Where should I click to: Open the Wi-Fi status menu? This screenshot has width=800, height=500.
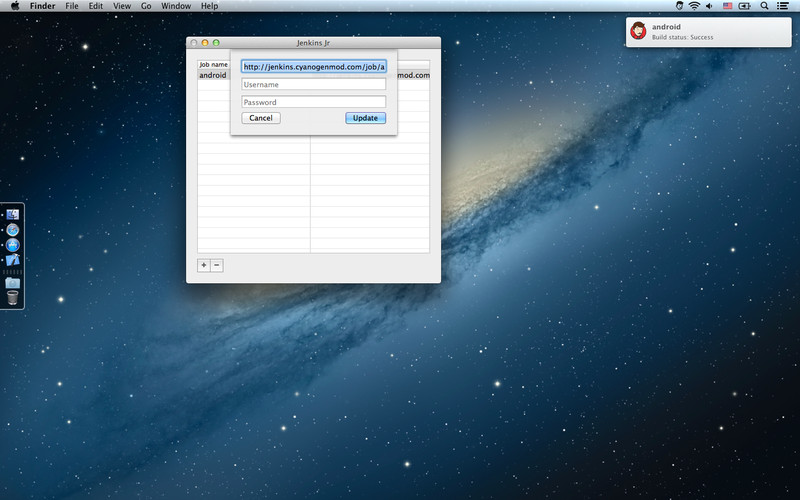click(694, 6)
